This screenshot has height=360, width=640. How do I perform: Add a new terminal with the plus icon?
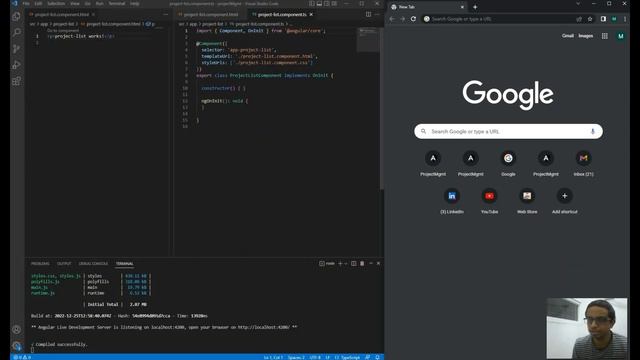(x=340, y=264)
